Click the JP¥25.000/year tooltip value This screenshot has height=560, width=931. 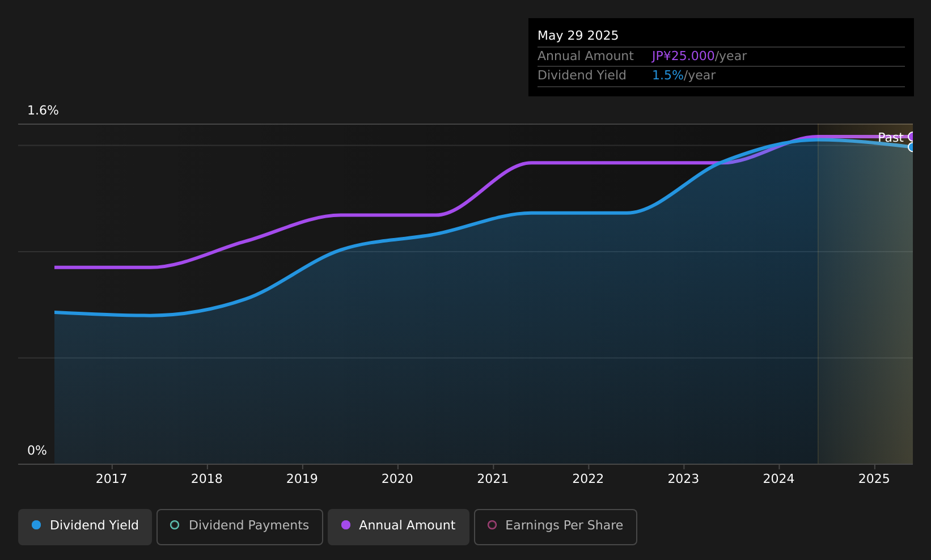point(699,56)
